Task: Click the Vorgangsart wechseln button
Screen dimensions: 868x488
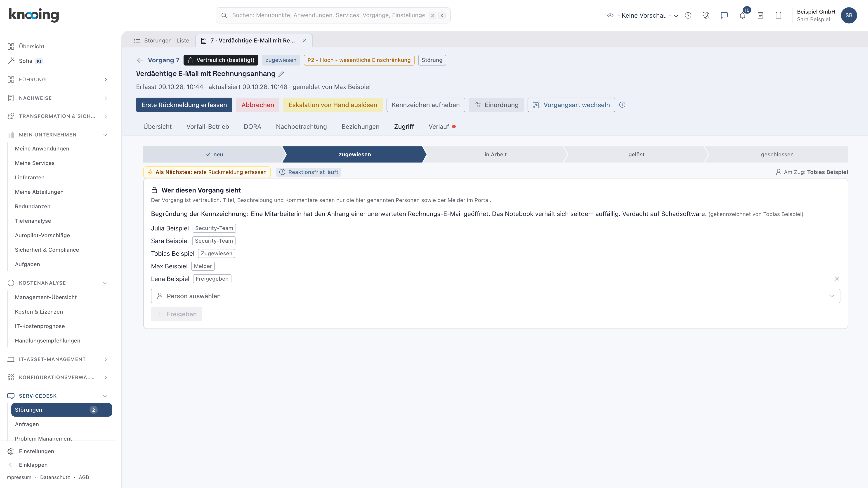Action: pos(571,105)
